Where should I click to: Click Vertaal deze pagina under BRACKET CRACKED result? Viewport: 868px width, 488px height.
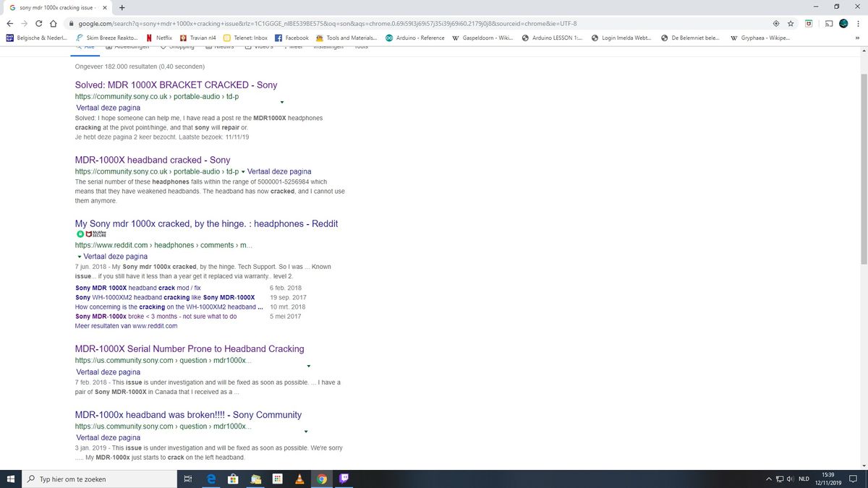(x=109, y=108)
